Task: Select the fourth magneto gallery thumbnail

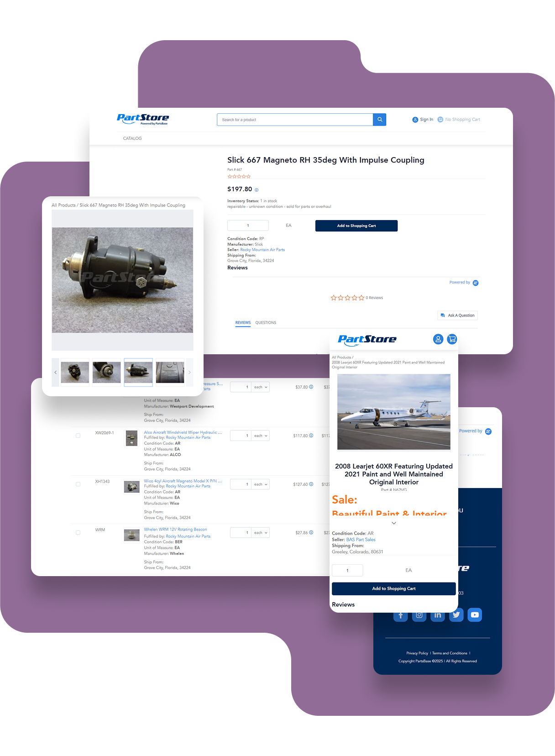Action: (x=170, y=373)
